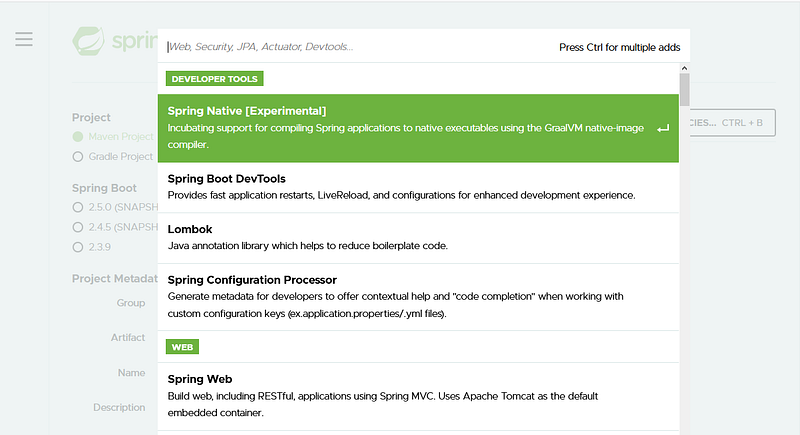Focus the dependency search input field

350,47
